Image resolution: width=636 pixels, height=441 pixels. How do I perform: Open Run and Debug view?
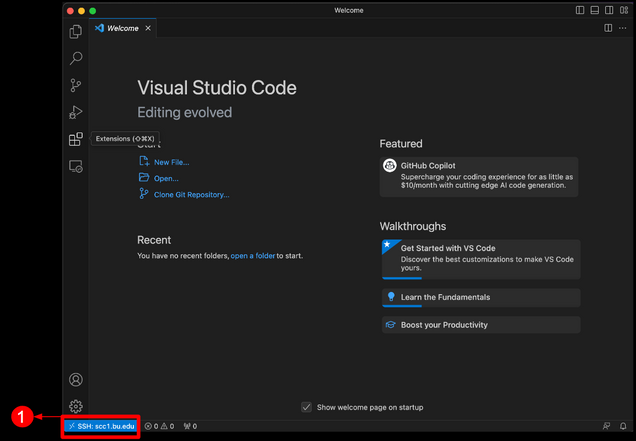tap(75, 112)
